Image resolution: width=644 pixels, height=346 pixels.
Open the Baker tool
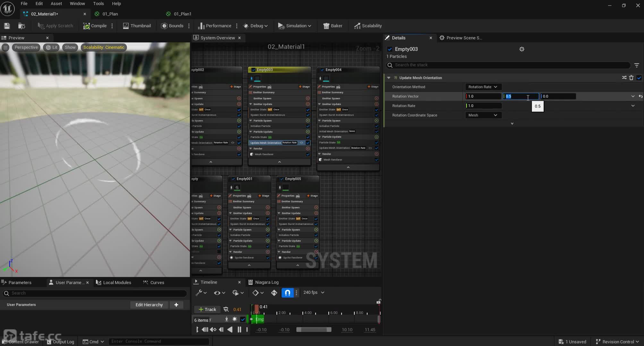point(333,26)
